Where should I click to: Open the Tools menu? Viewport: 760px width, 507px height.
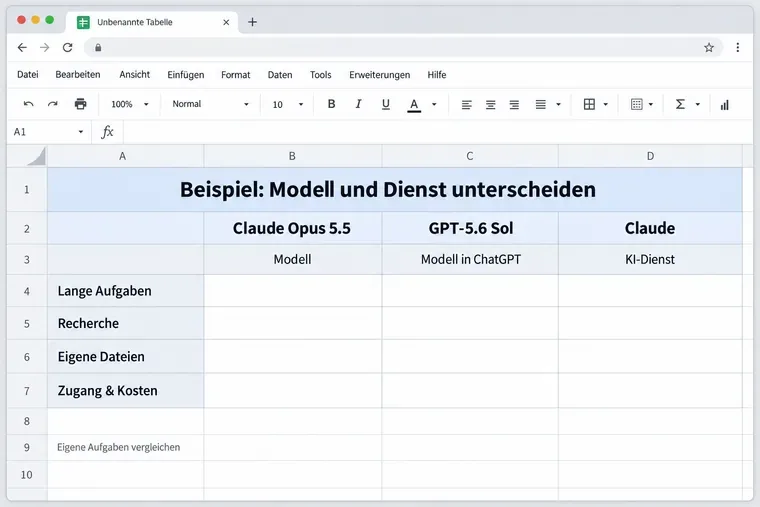point(320,75)
